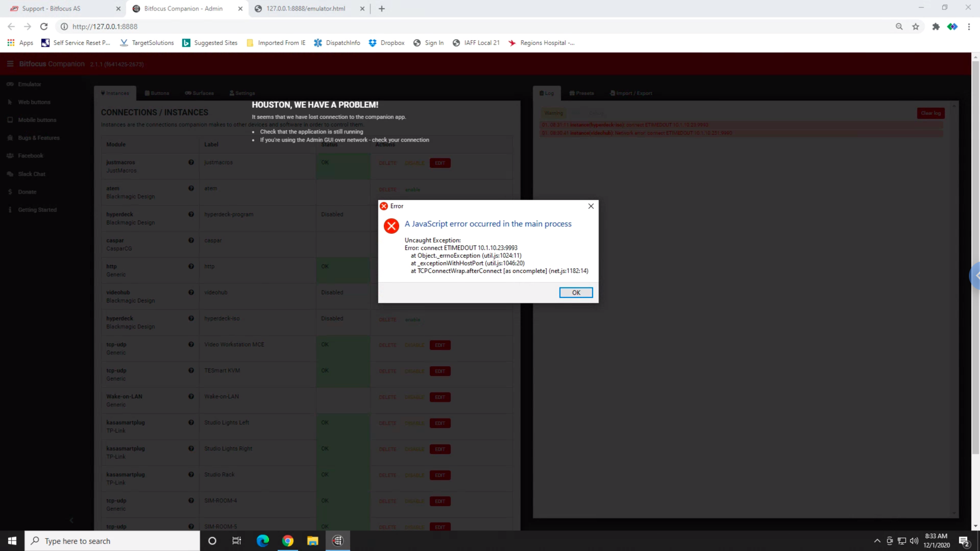Viewport: 980px width, 551px height.
Task: Open a new browser tab
Action: point(381,9)
